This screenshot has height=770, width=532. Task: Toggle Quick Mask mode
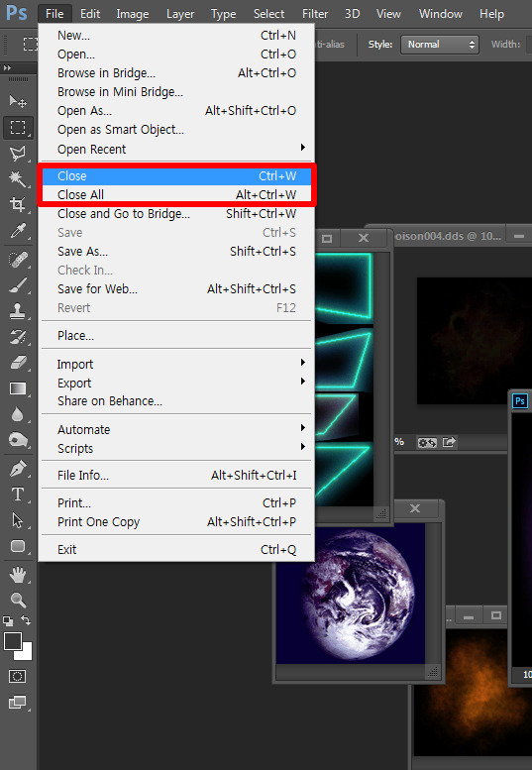[17, 676]
